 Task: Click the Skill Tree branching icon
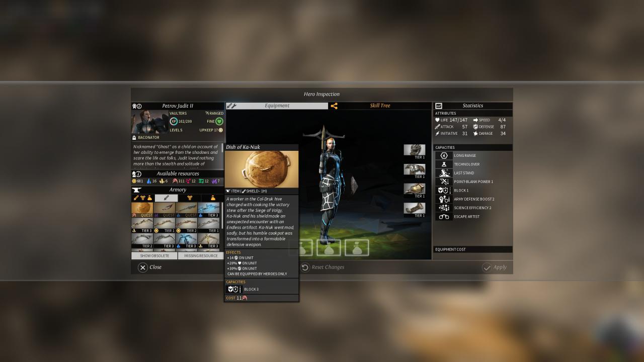click(334, 106)
